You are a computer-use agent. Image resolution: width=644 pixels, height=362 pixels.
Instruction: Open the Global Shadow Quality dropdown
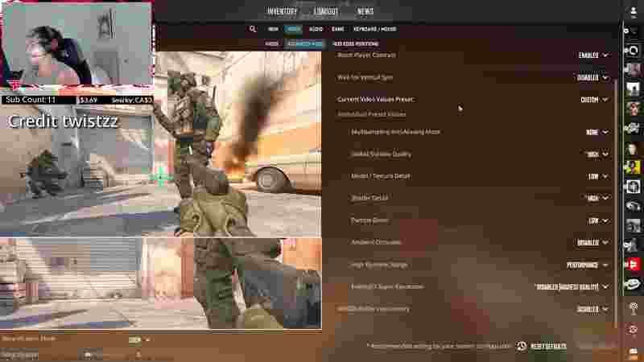click(597, 154)
